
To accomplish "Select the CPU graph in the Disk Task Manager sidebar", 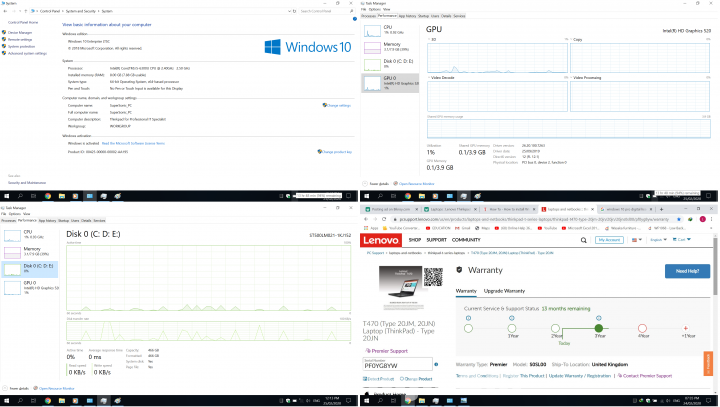I will pos(31,235).
